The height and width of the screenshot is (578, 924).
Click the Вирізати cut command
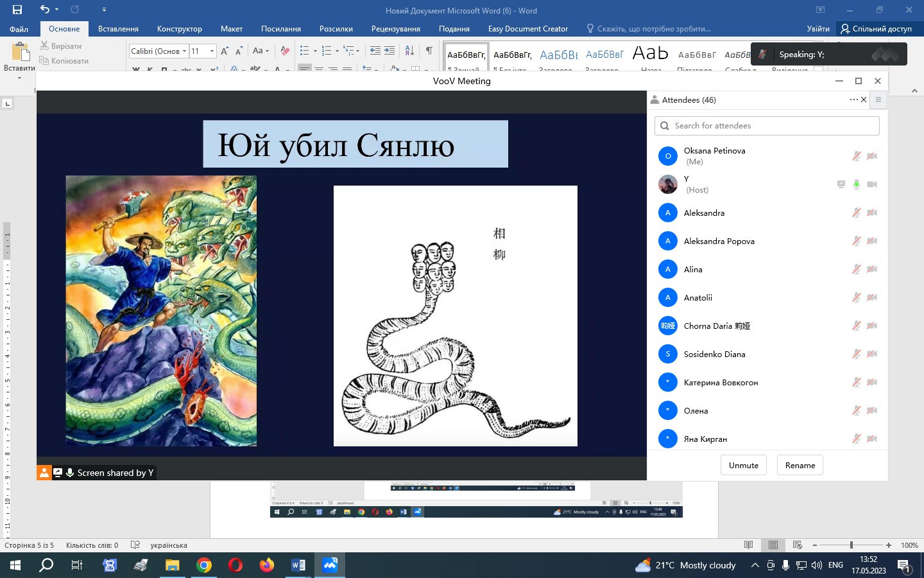[x=61, y=46]
